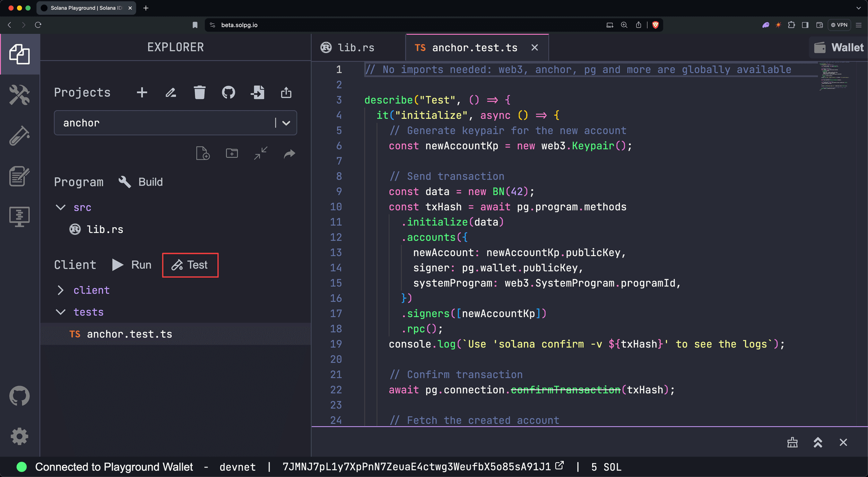The image size is (868, 477).
Task: Switch to the lib.rs tab
Action: (356, 47)
